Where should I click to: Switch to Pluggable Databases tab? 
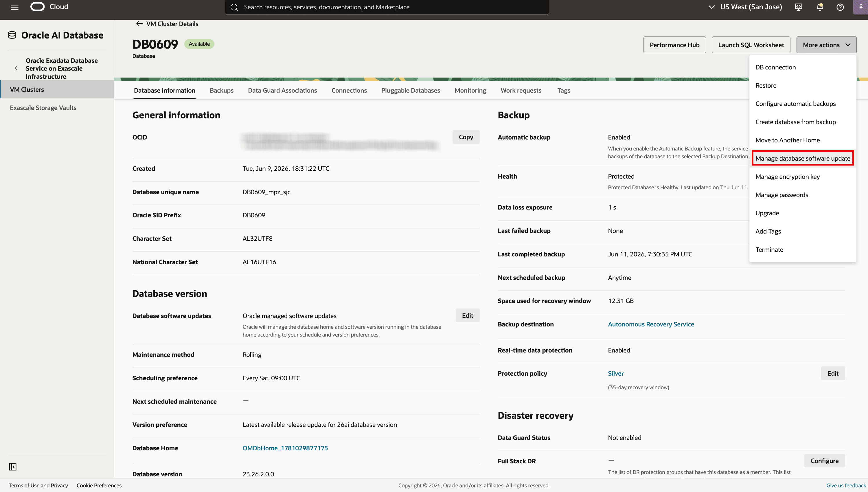(x=410, y=90)
